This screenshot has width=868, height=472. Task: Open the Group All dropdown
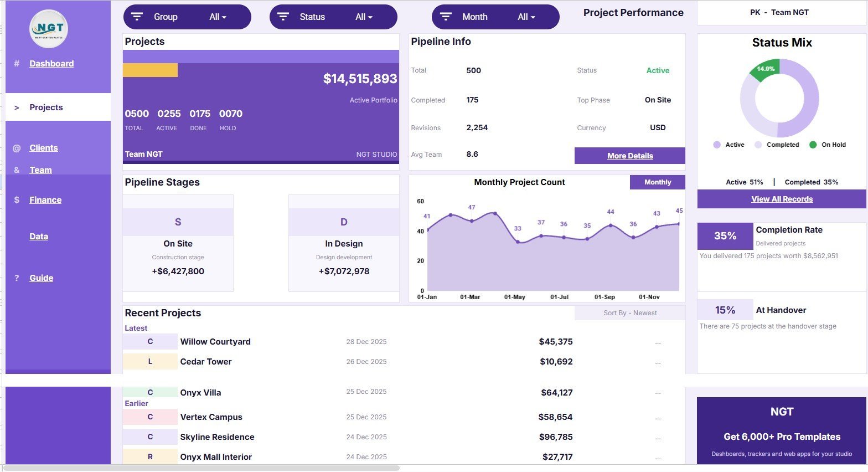coord(218,17)
